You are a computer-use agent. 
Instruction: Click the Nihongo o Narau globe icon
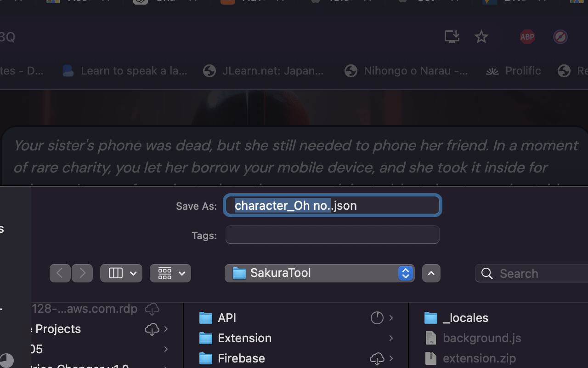tap(351, 71)
